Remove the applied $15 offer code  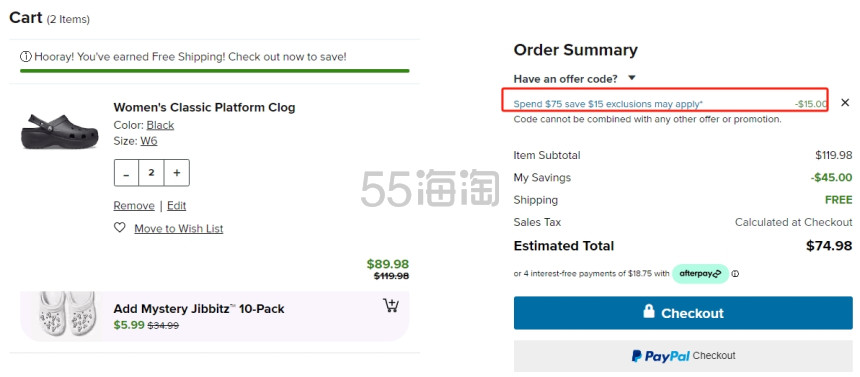click(x=845, y=103)
